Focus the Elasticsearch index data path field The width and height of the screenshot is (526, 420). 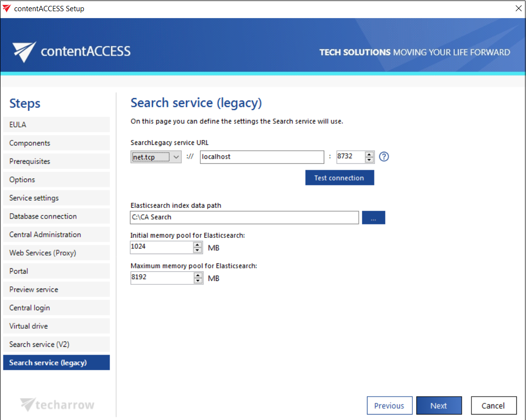244,217
